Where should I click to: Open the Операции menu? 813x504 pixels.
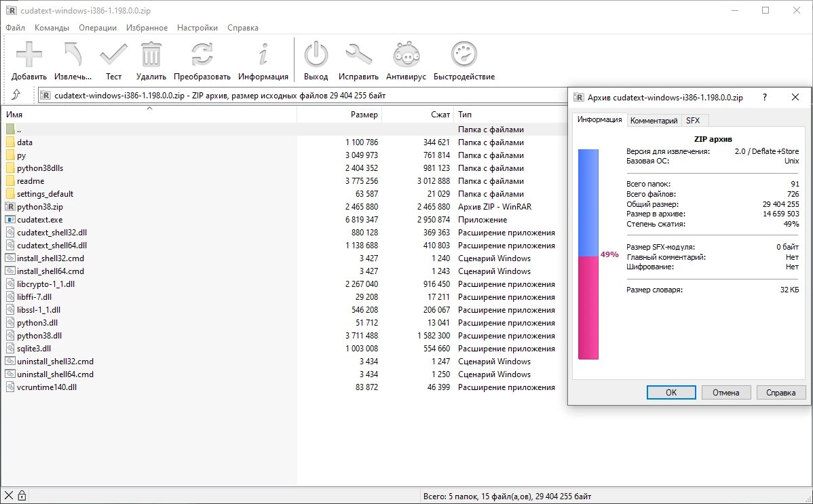coord(98,28)
